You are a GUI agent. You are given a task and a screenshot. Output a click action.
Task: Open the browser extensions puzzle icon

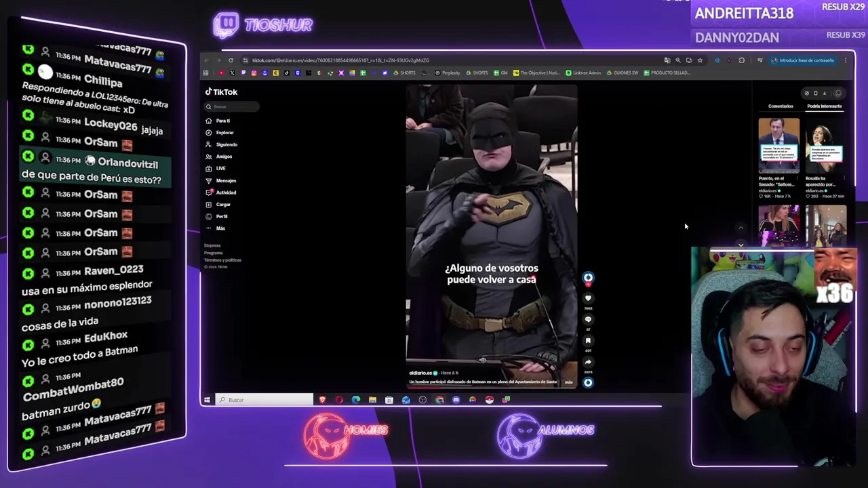[x=741, y=60]
